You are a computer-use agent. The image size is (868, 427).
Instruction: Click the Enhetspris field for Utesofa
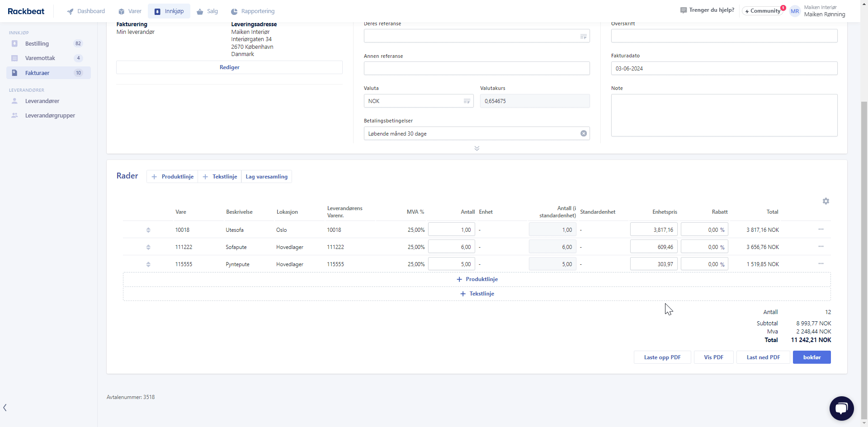click(653, 230)
